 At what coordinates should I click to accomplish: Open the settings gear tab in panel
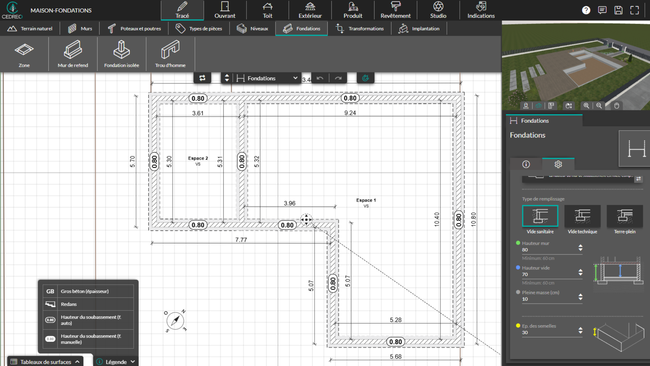558,164
